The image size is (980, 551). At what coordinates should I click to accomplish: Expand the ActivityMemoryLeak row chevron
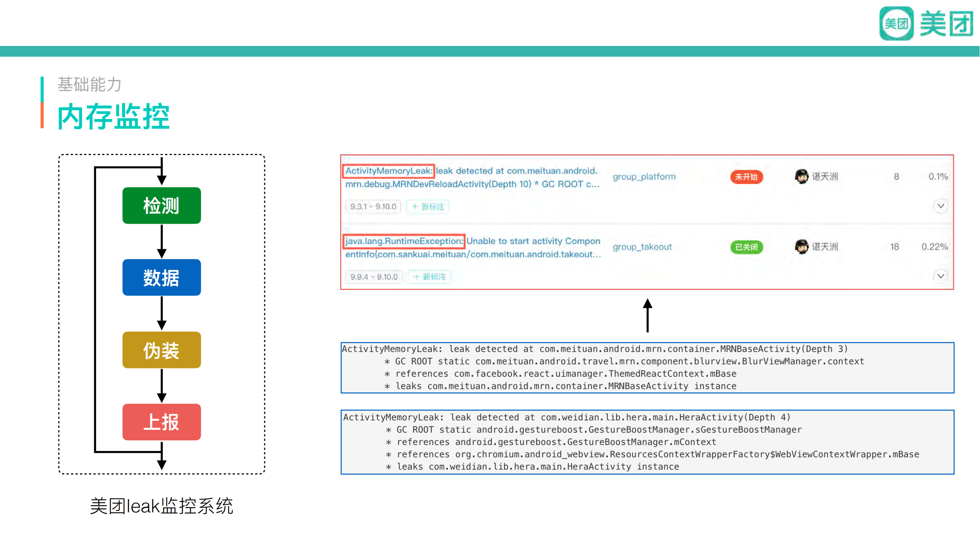(940, 206)
